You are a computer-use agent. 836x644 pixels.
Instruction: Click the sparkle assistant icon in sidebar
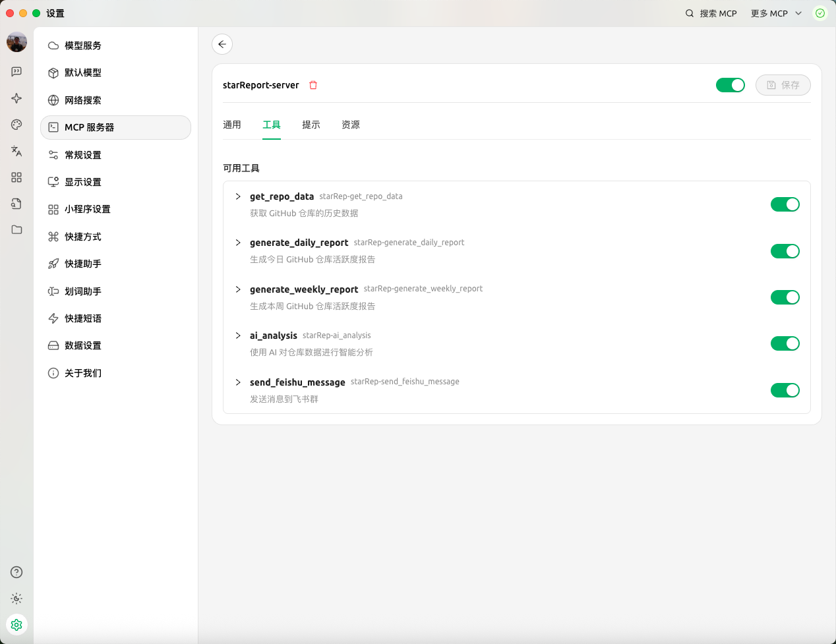pyautogui.click(x=16, y=98)
